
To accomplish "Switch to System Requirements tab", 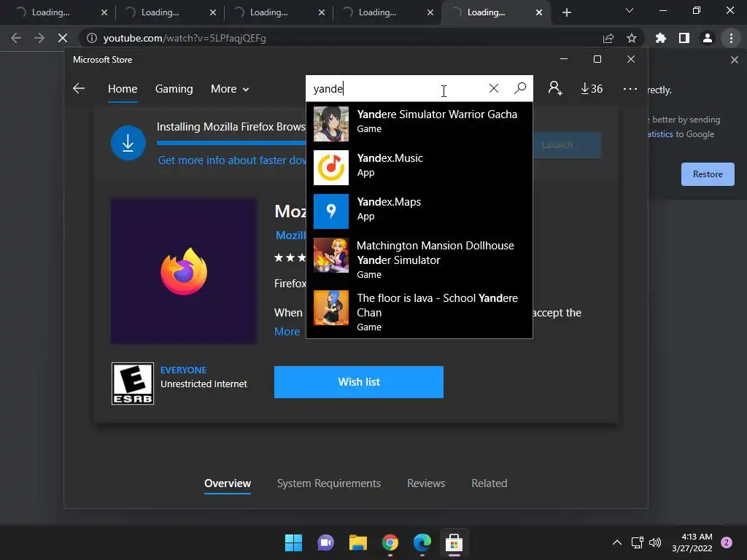I will point(329,483).
